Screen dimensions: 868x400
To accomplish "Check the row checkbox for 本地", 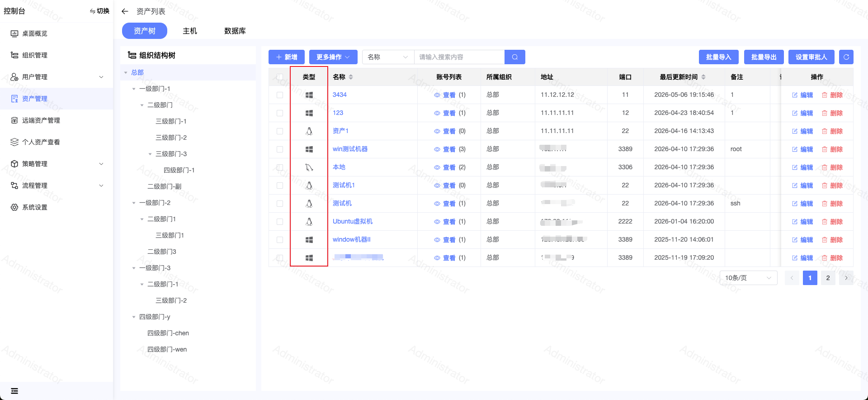I will tap(280, 167).
